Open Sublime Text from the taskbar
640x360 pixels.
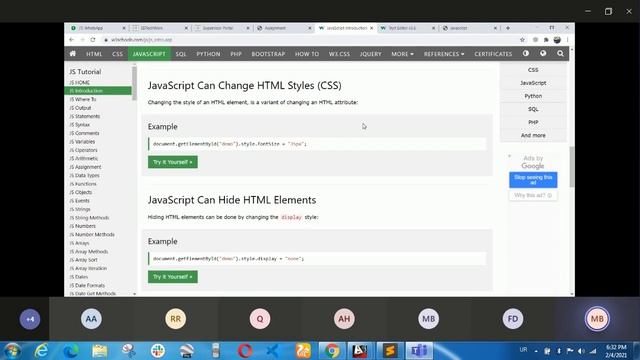tap(390, 351)
